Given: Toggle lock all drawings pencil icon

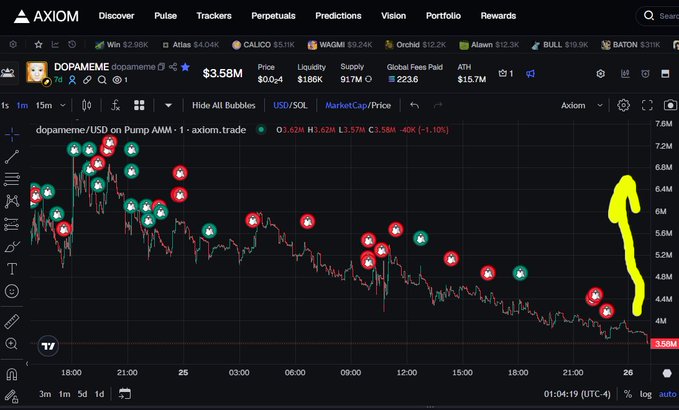Looking at the screenshot, I should pos(12,396).
